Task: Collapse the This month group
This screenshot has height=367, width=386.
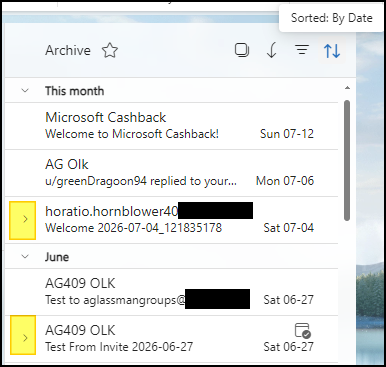Action: [x=25, y=91]
